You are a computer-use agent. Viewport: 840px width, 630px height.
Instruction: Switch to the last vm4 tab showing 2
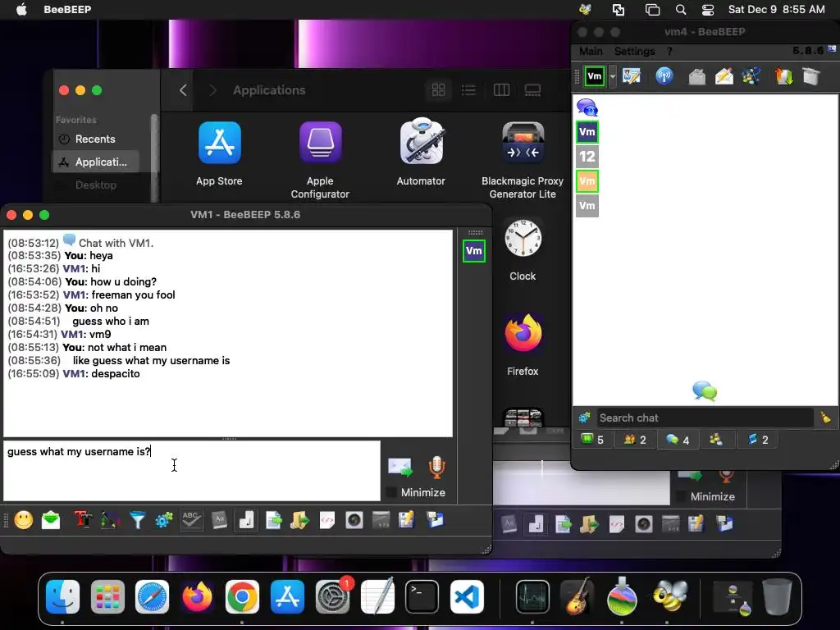click(x=757, y=440)
